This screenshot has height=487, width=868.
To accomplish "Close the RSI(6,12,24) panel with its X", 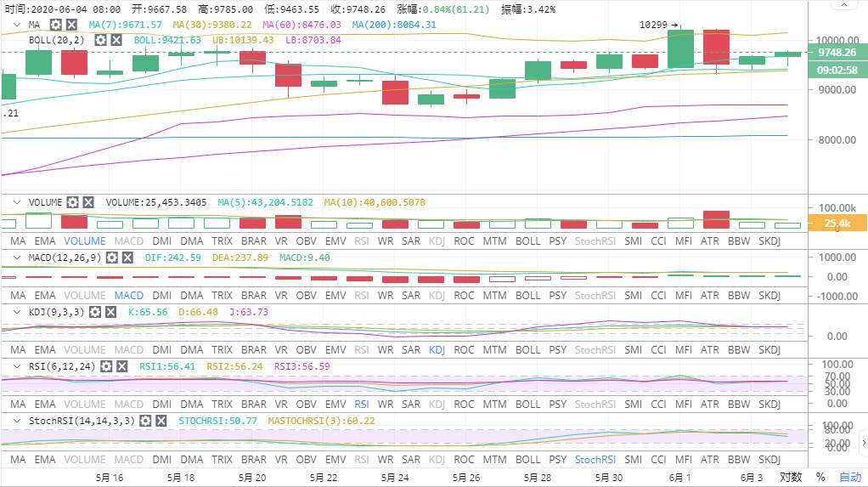I will (122, 367).
